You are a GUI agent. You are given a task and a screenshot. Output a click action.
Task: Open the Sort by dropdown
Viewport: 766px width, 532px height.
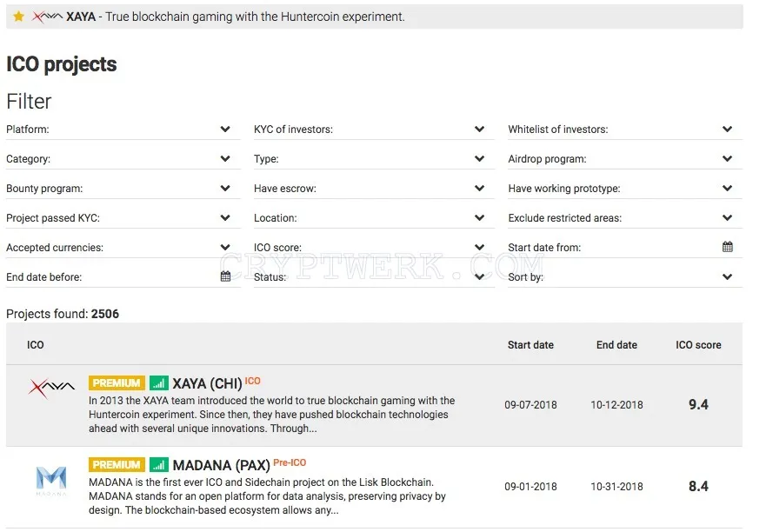coord(625,277)
